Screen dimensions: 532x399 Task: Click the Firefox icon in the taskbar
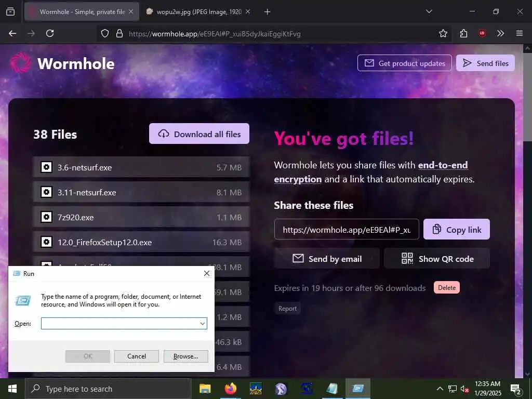230,389
